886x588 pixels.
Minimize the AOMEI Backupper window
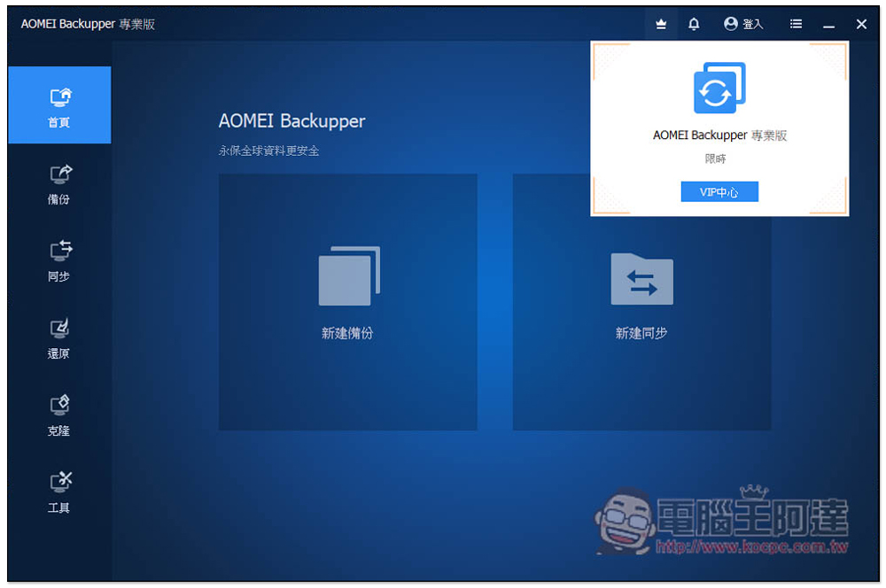[828, 25]
